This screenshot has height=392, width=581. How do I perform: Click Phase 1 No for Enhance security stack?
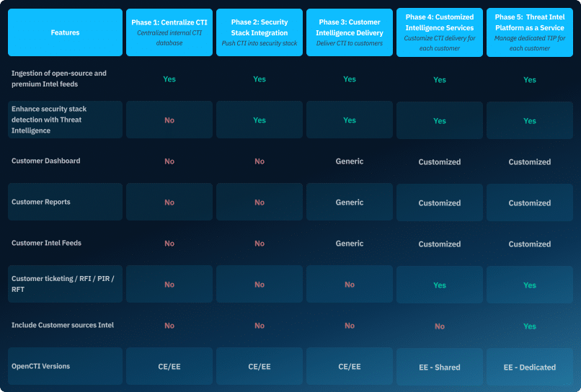point(169,120)
